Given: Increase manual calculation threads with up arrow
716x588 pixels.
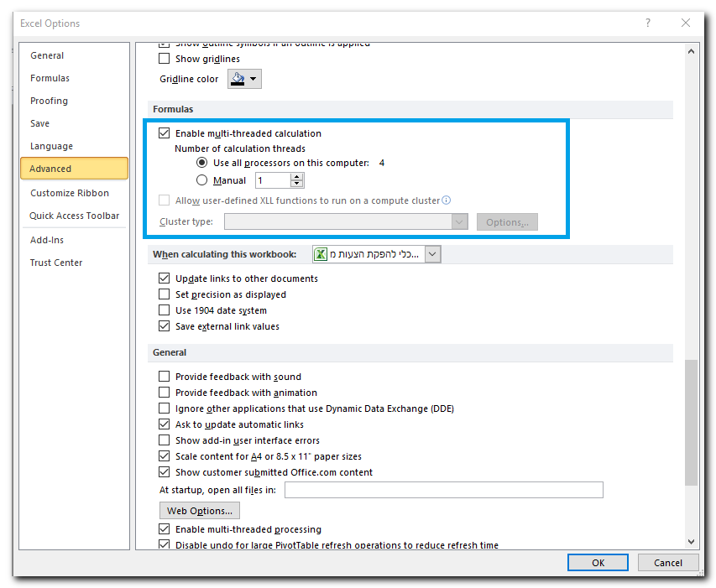Looking at the screenshot, I should click(296, 177).
